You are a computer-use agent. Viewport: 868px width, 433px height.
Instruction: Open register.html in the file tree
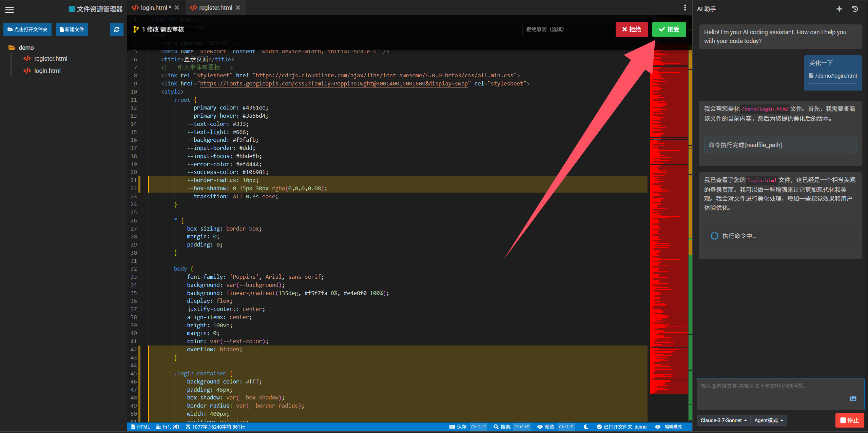click(x=45, y=59)
